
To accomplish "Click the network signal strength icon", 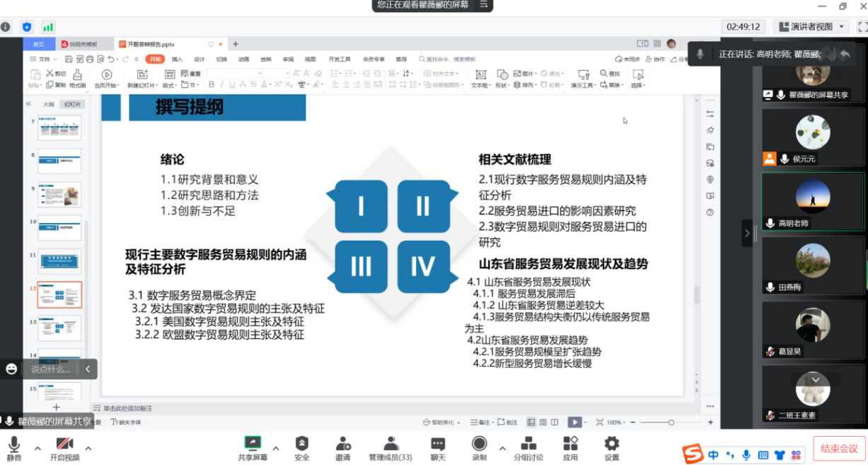I will [48, 27].
